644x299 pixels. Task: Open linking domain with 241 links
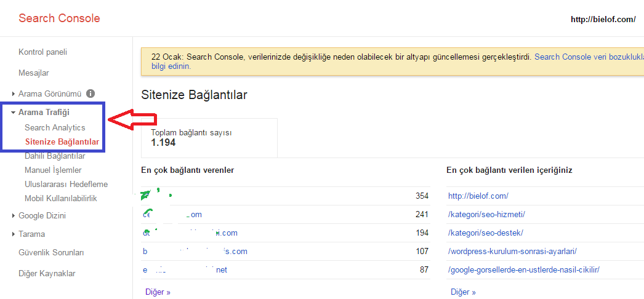(x=172, y=215)
